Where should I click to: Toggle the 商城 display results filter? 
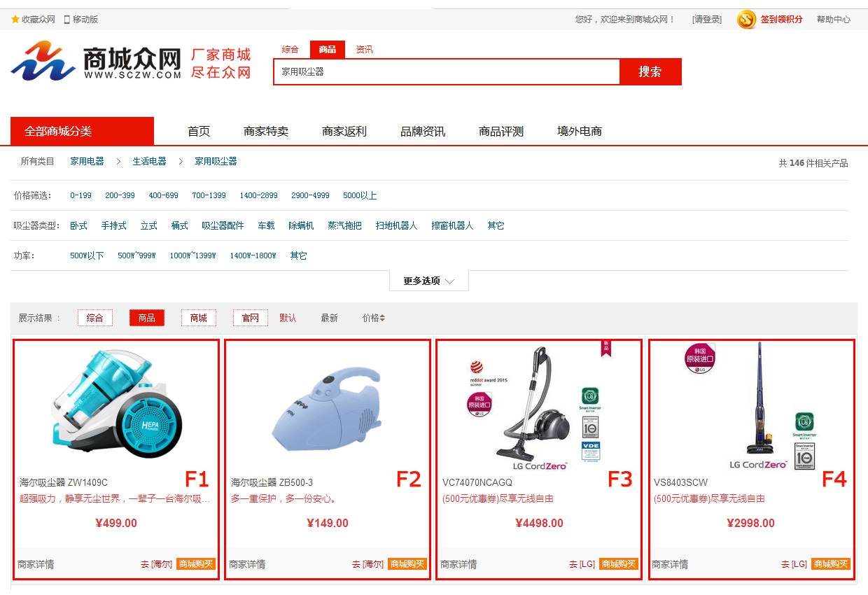[x=199, y=318]
